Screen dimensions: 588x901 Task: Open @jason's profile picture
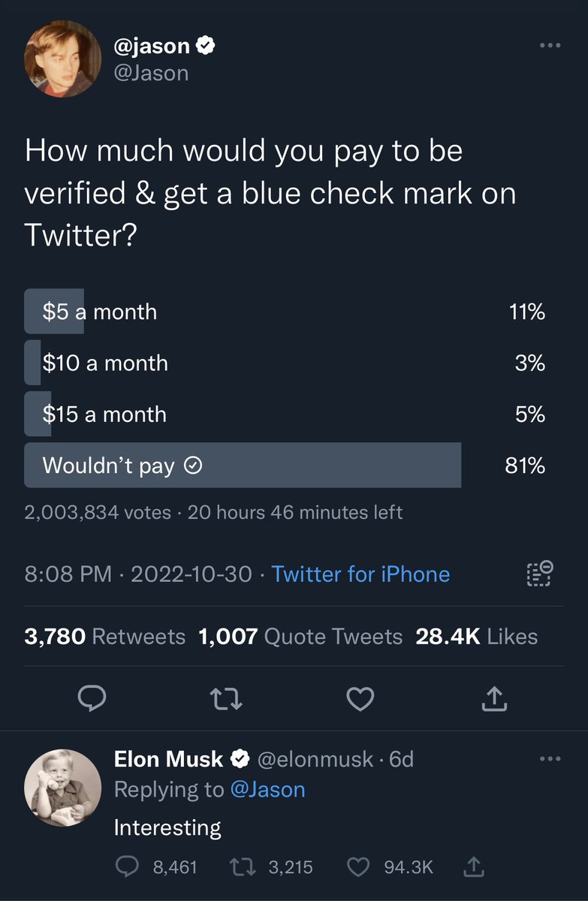[x=63, y=59]
